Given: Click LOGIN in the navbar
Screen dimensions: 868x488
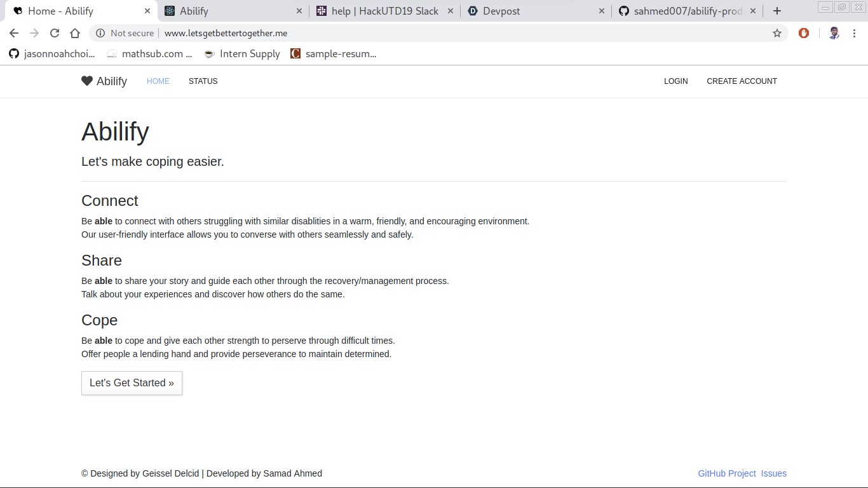Looking at the screenshot, I should coord(676,81).
